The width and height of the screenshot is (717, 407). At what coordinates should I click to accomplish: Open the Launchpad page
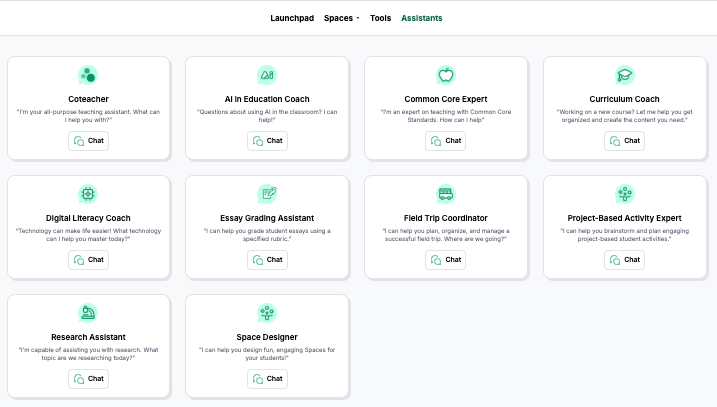pos(292,18)
